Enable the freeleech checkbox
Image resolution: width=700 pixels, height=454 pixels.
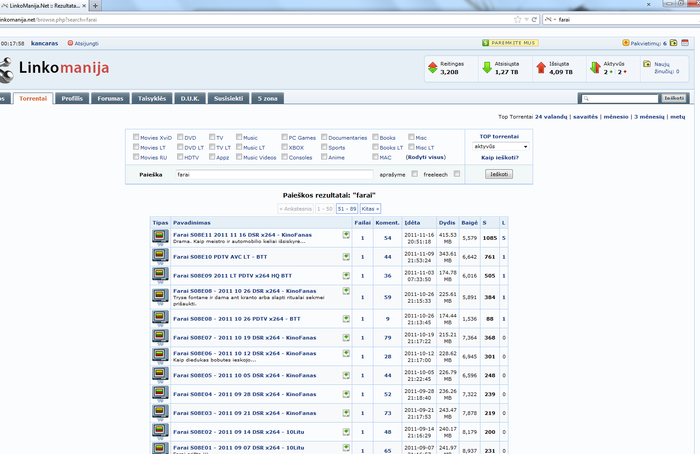click(457, 174)
